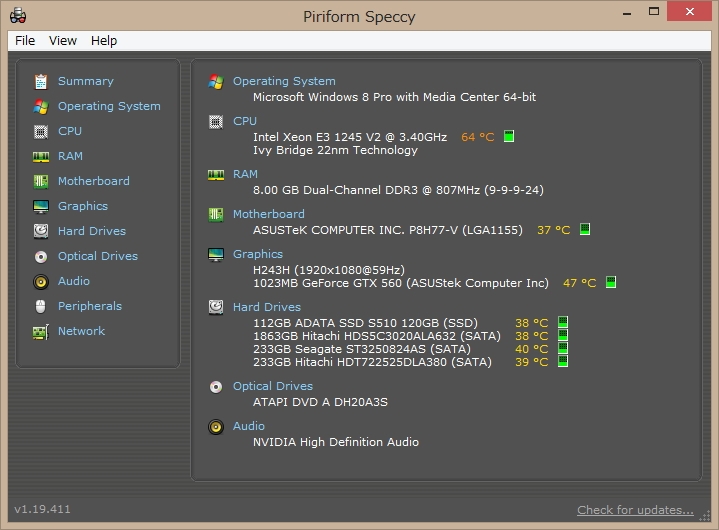Click the CPU temperature green indicator

click(x=509, y=136)
